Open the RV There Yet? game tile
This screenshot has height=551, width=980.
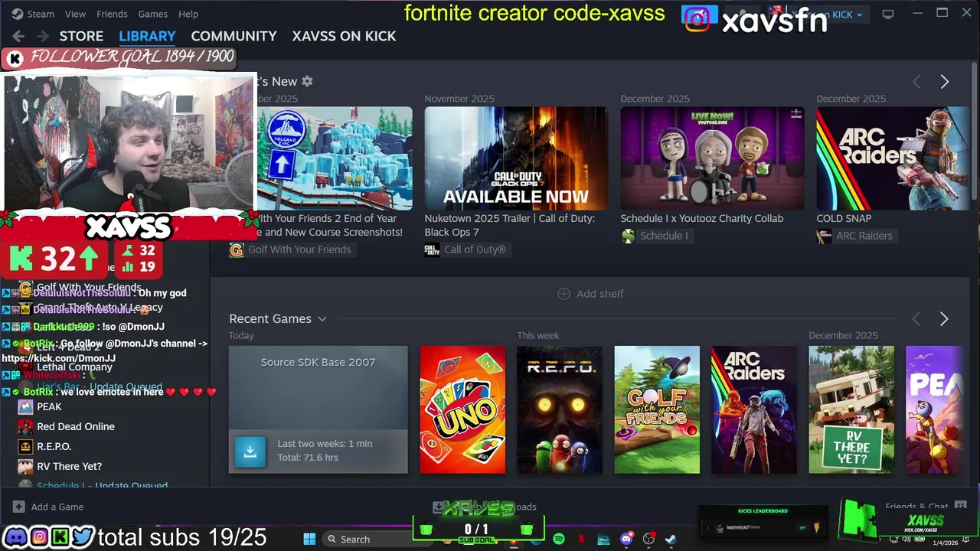coord(851,409)
